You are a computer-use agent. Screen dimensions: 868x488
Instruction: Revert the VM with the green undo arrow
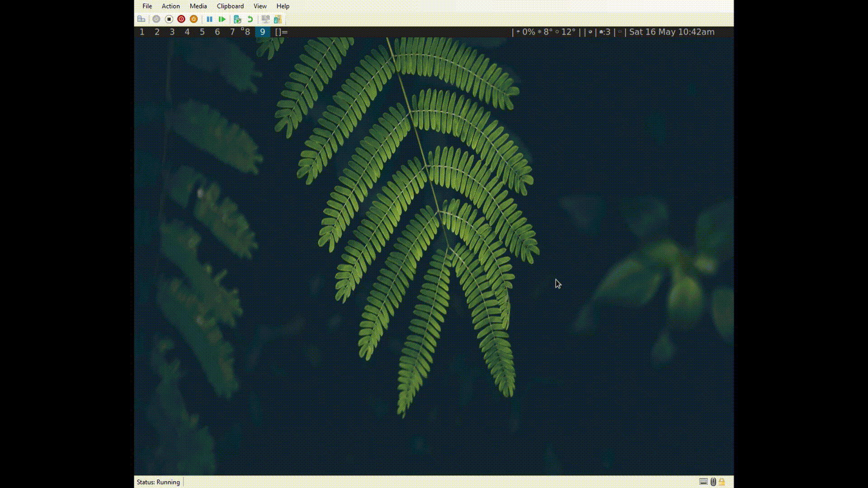[250, 19]
